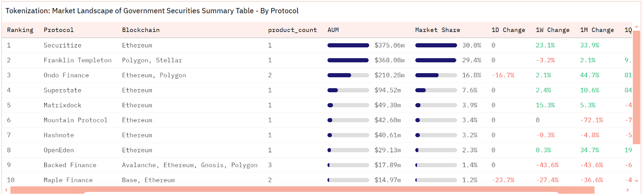Sort by product_count column header
Viewport: 644px width, 194px height.
tap(292, 30)
